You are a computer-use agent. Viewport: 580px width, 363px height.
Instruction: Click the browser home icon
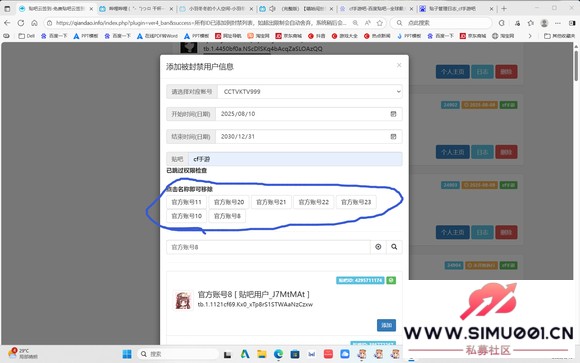(x=34, y=23)
